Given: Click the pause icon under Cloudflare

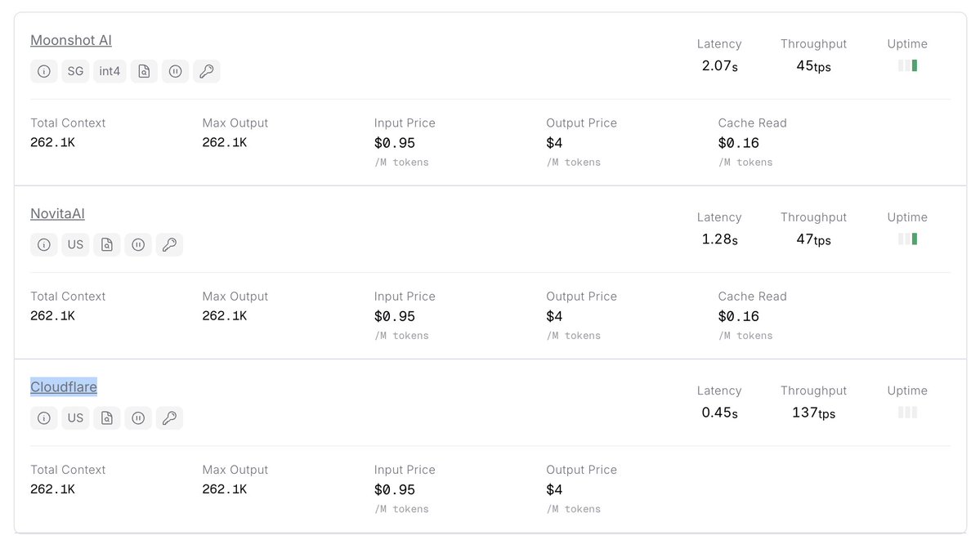Looking at the screenshot, I should coord(138,417).
